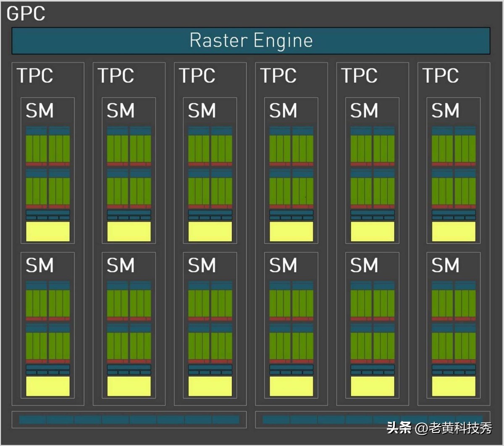Click the yellow block at bottom of first SM
Screen dimensions: 504x446
[x=47, y=231]
